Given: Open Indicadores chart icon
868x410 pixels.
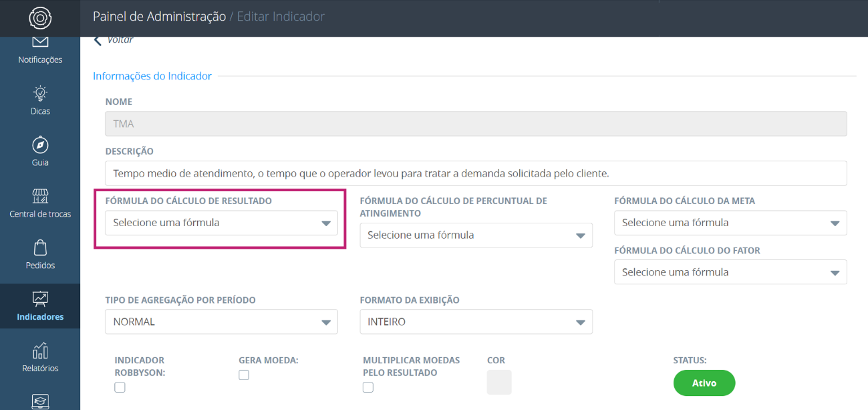Looking at the screenshot, I should tap(40, 299).
